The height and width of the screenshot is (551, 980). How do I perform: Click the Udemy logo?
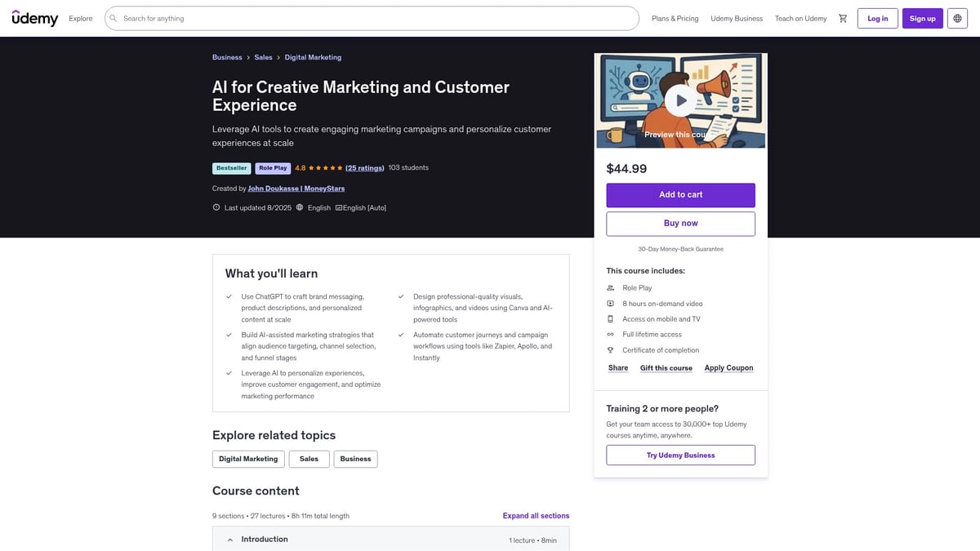[34, 16]
